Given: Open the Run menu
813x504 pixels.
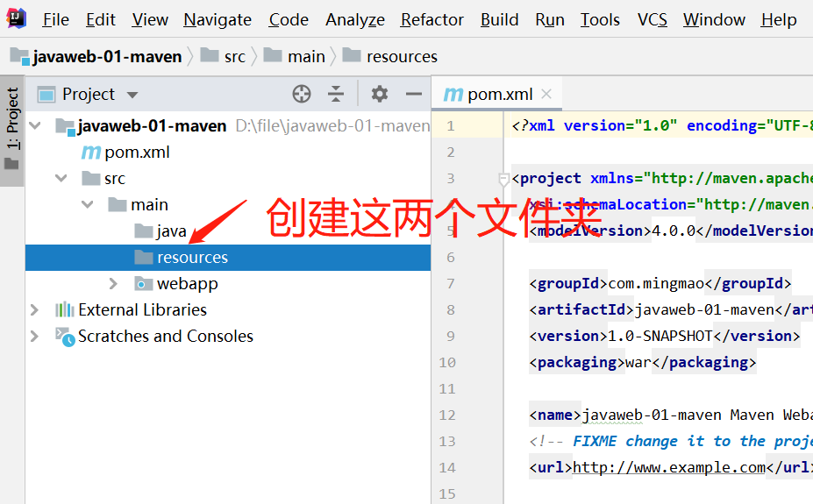Looking at the screenshot, I should pos(550,19).
